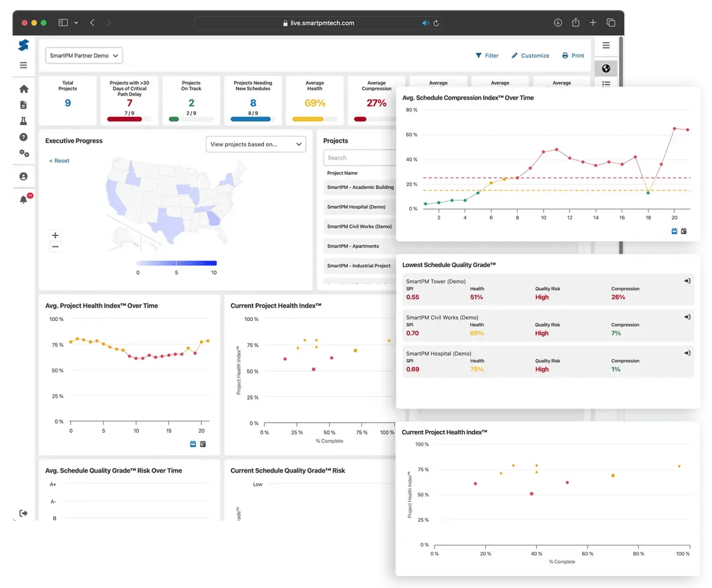Select SmartPM - Apartments project
Image resolution: width=712 pixels, height=588 pixels.
tap(360, 246)
